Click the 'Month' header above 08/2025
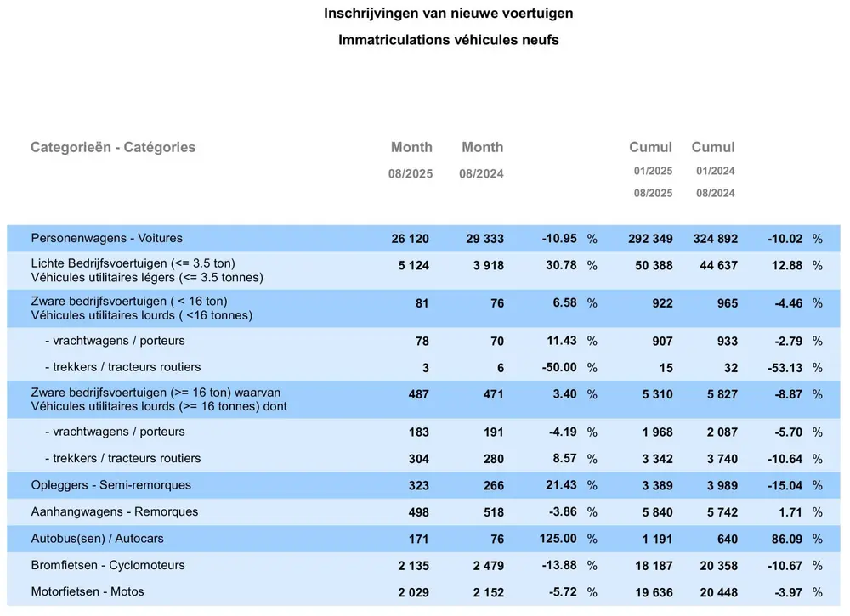 click(x=411, y=147)
